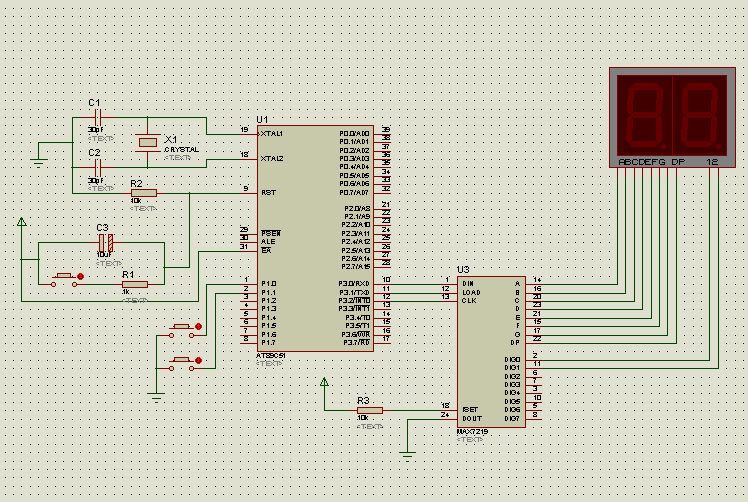Click the push button wired to P1.1
Screen dimensions: 748x502
click(x=181, y=364)
